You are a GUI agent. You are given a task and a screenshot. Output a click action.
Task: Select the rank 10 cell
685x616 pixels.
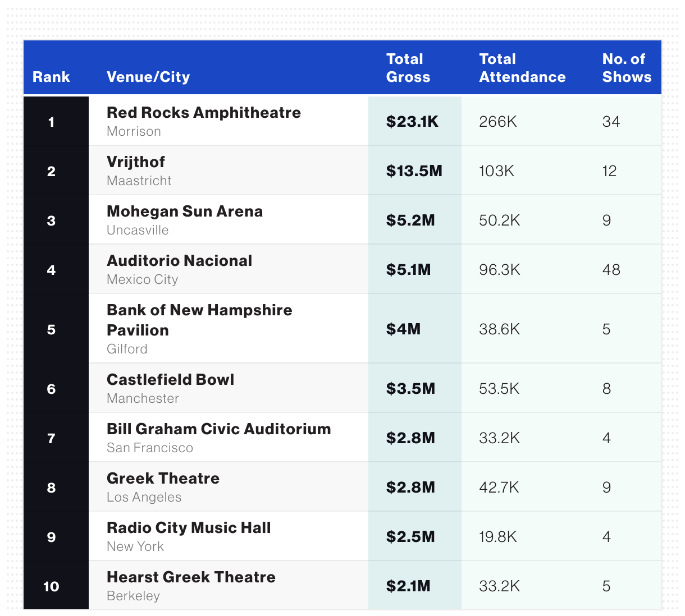click(51, 586)
